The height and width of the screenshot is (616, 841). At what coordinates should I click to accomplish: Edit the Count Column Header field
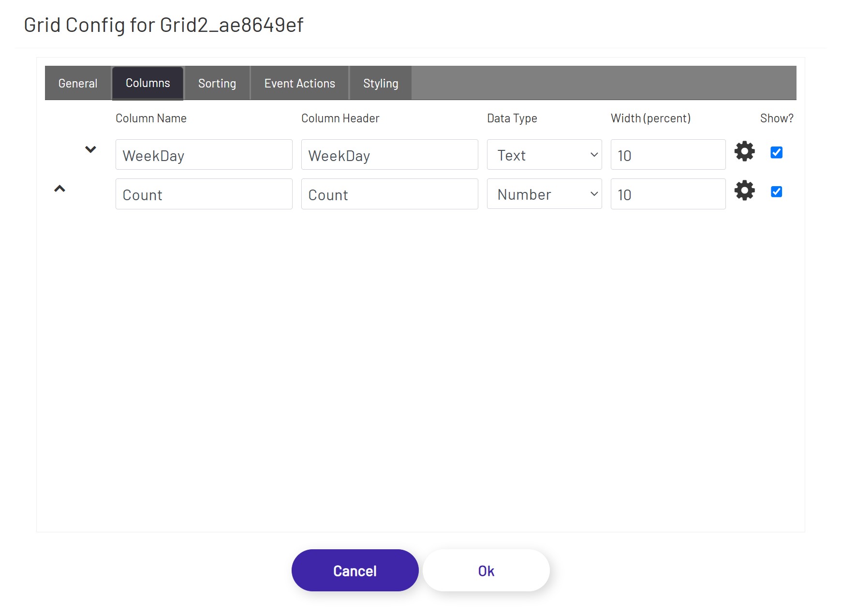pos(389,194)
